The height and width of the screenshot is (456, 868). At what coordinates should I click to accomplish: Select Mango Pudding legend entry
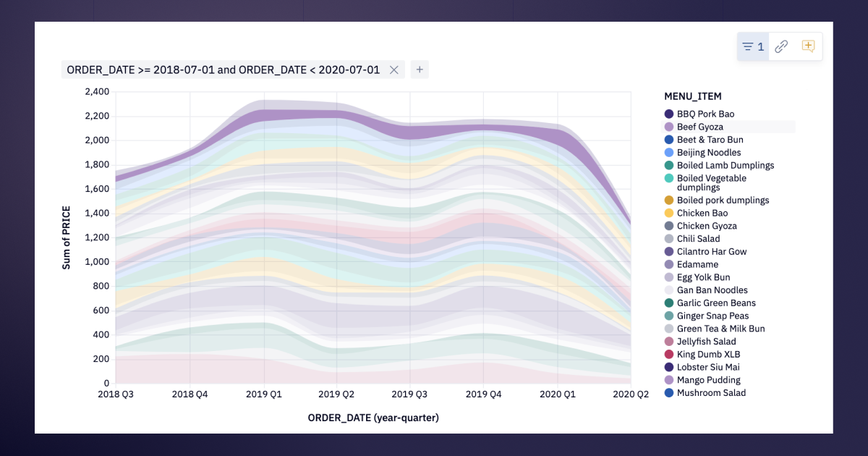pos(702,380)
